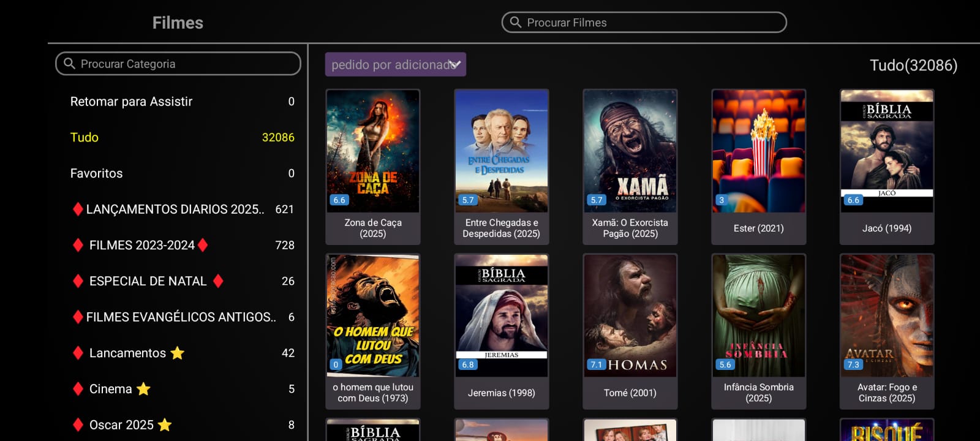Click the star icon beside Oscar 2025

[x=165, y=424]
